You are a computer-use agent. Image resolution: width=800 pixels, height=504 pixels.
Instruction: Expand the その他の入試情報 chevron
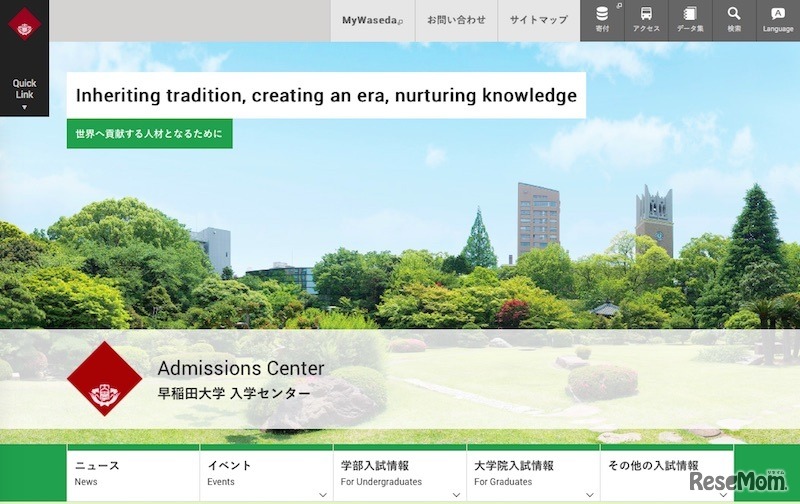click(x=723, y=495)
